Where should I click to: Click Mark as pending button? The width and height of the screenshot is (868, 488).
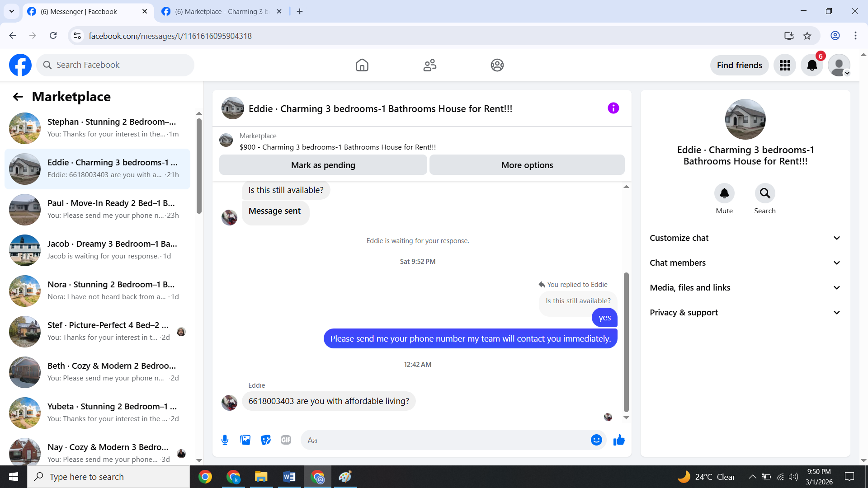pos(323,165)
